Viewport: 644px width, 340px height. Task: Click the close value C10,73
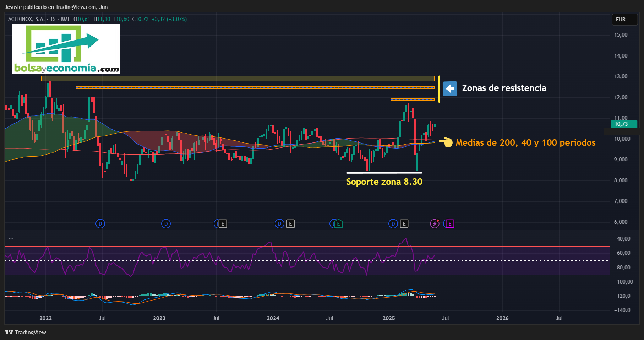(141, 19)
